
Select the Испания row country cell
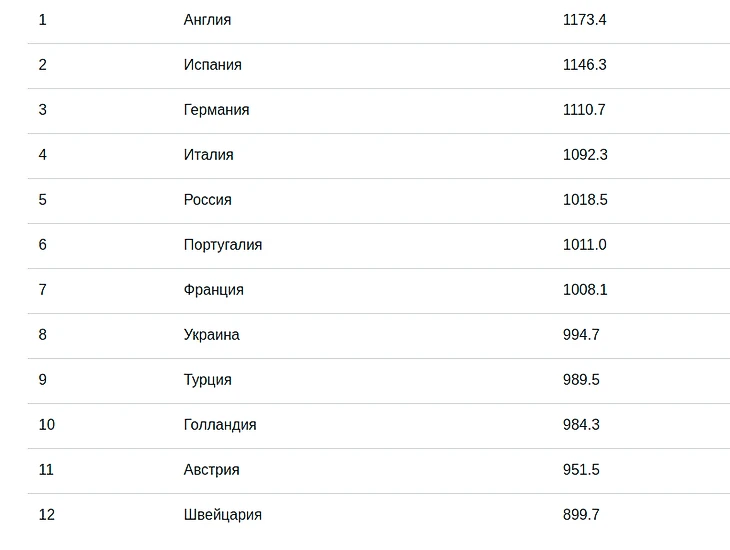(212, 65)
